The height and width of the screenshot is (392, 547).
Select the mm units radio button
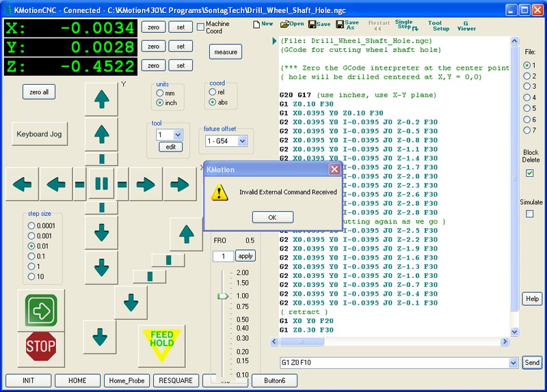[160, 92]
